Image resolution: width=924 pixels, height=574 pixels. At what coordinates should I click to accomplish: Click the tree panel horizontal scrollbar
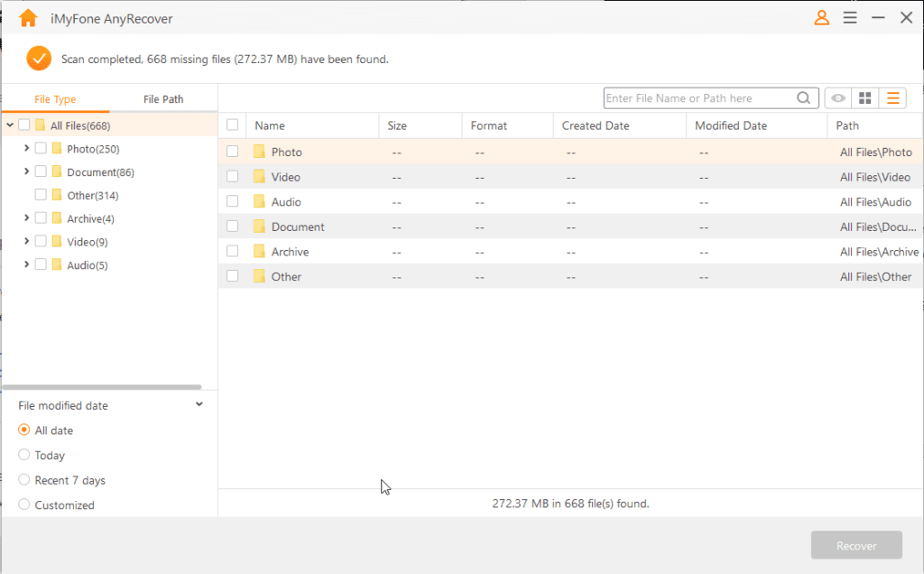101,387
